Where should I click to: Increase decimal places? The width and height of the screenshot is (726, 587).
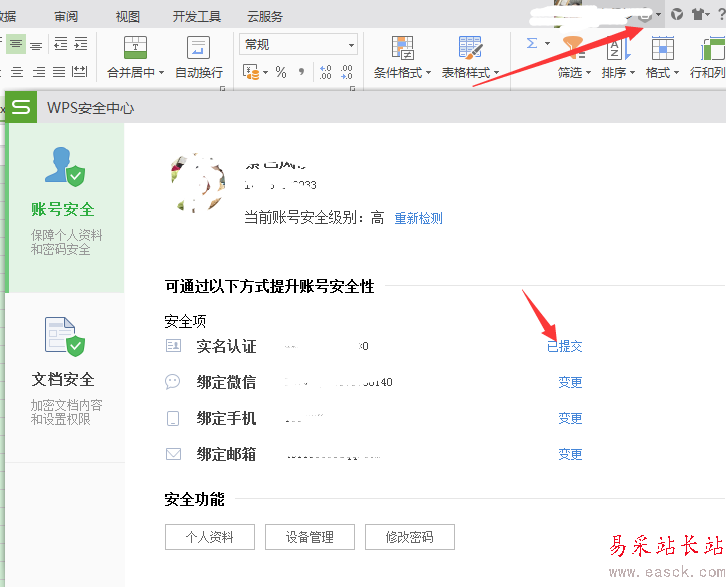(x=325, y=72)
